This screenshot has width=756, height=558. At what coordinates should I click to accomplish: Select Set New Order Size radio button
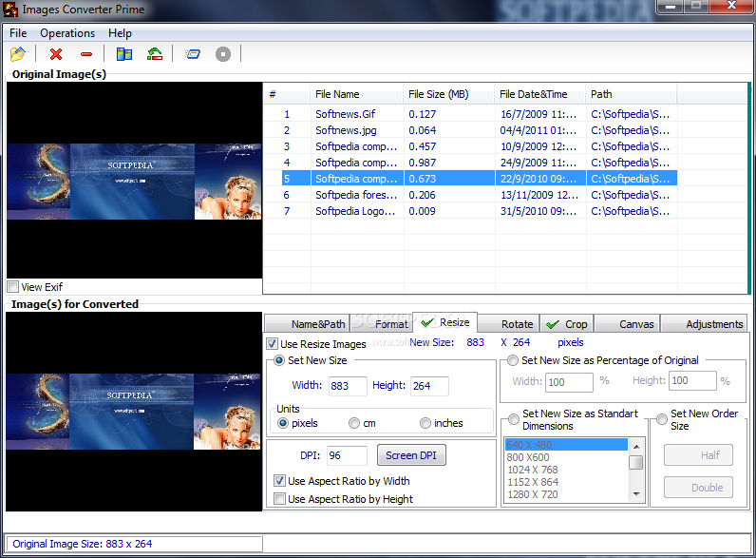point(662,418)
